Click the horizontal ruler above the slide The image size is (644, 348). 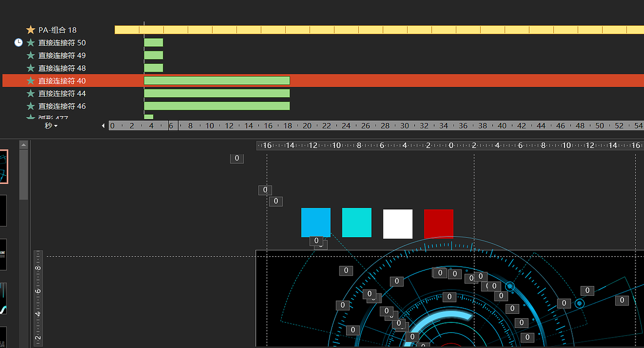click(450, 146)
